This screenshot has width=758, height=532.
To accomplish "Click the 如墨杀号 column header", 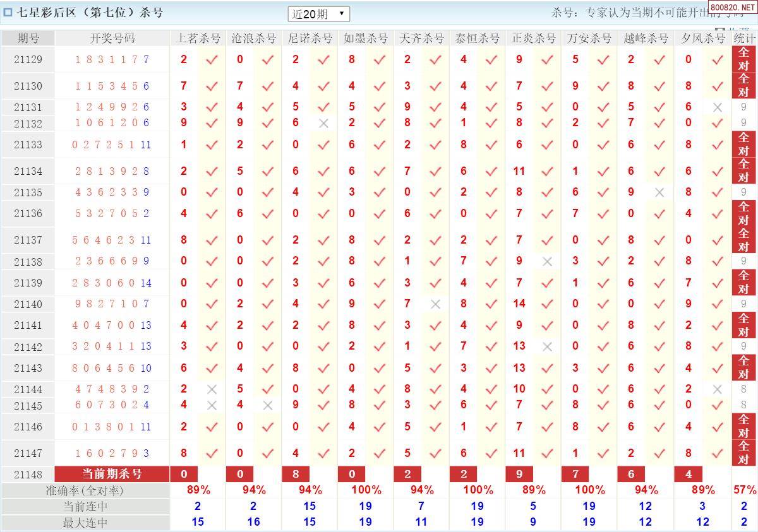I will tap(365, 38).
